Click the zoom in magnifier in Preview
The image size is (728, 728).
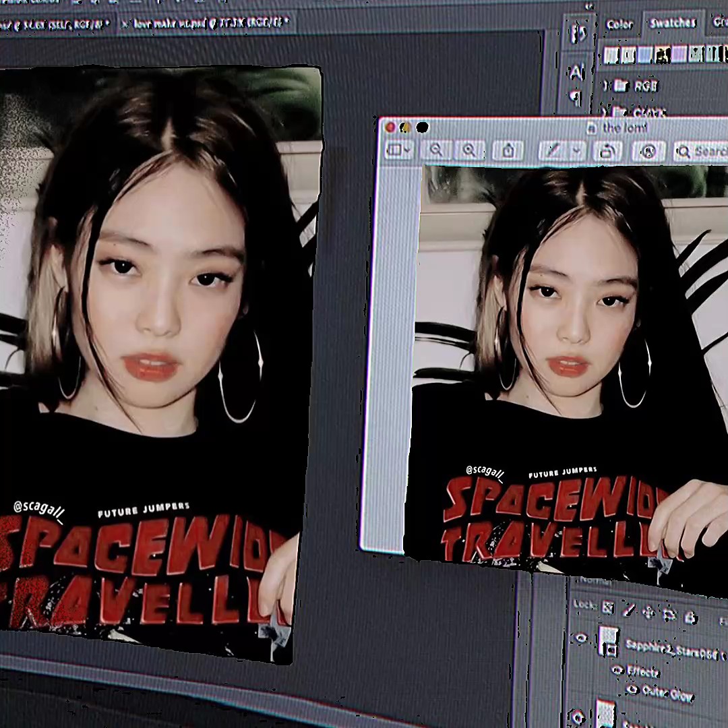[x=469, y=150]
